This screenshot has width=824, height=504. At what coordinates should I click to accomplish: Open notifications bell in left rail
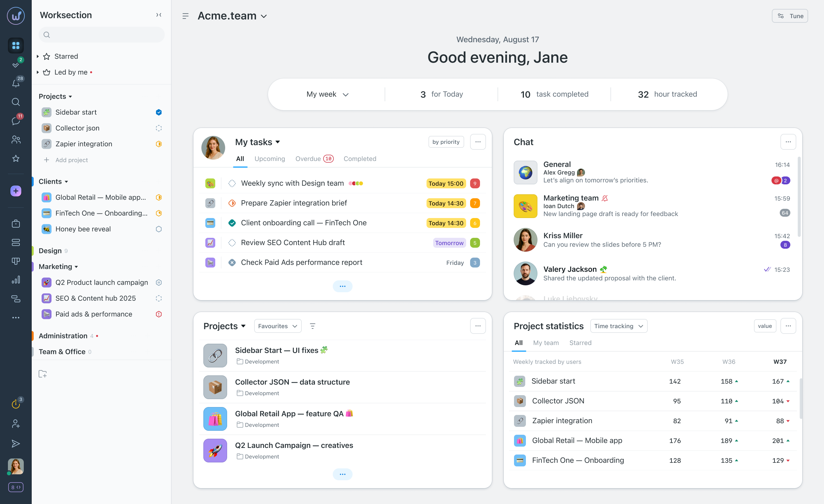pos(16,83)
